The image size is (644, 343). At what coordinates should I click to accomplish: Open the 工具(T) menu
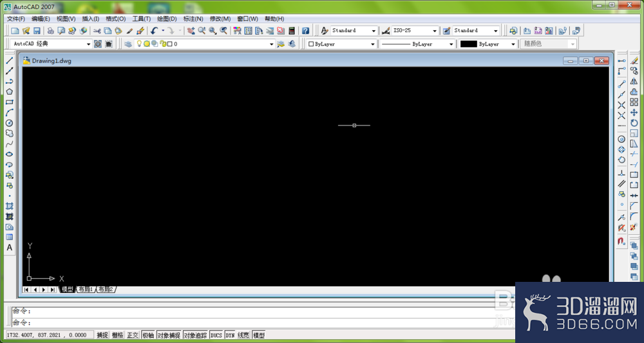[141, 19]
